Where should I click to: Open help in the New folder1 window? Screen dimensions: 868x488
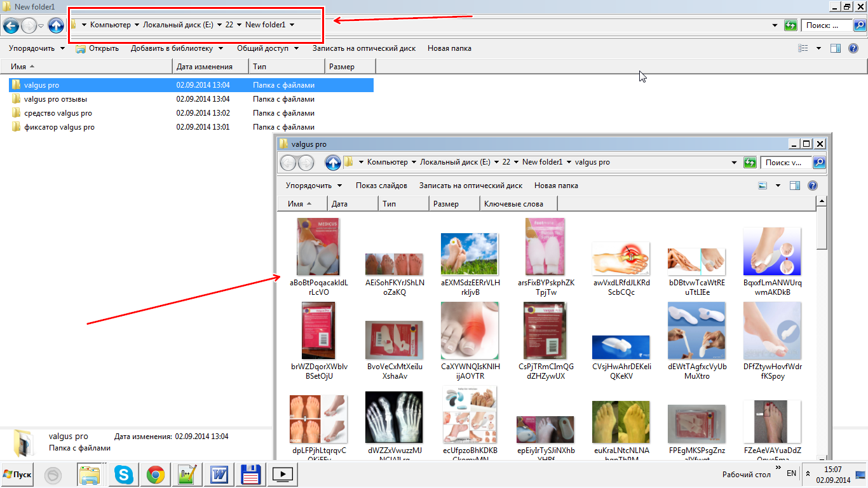(x=853, y=48)
